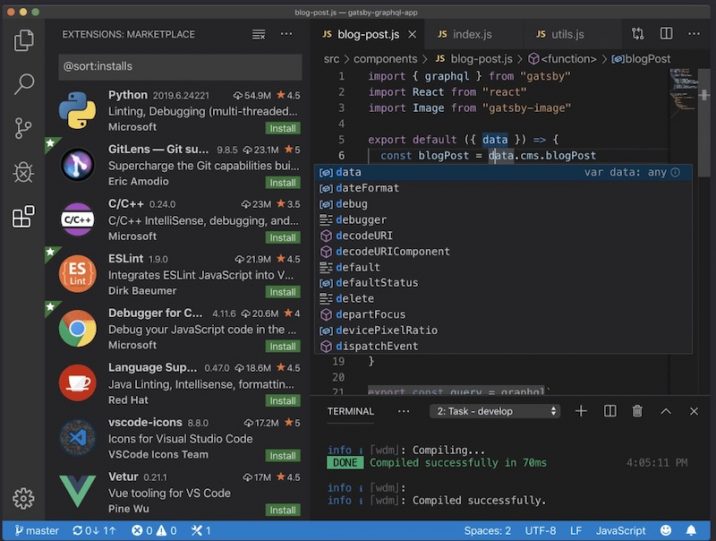
Task: Expand blog-post.js breadcrumb
Action: [474, 59]
